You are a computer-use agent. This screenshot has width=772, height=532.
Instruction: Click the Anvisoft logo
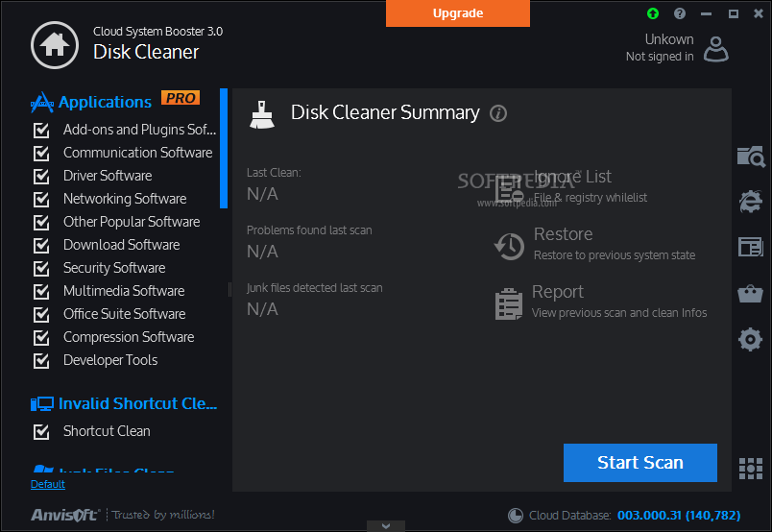65,515
